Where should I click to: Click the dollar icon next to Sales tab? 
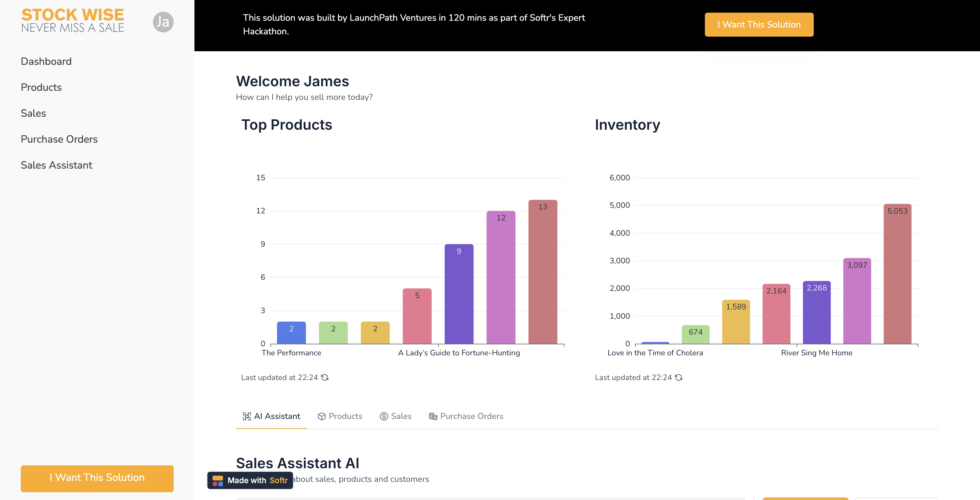coord(383,416)
